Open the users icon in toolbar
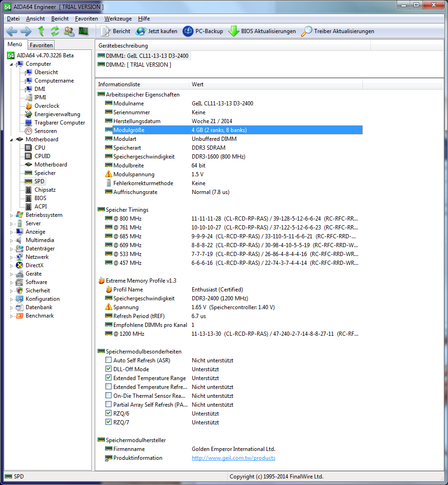The height and width of the screenshot is (485, 448). (x=69, y=31)
